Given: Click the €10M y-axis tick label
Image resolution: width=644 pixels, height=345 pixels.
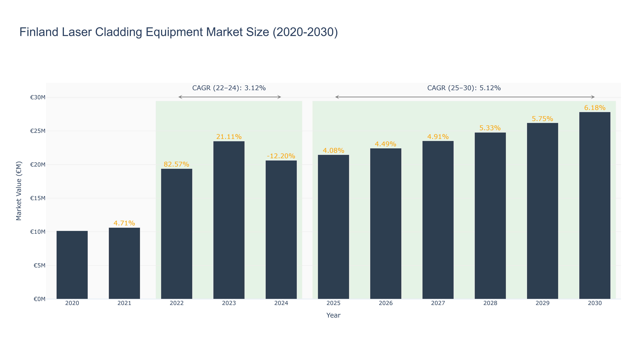Looking at the screenshot, I should tap(38, 232).
